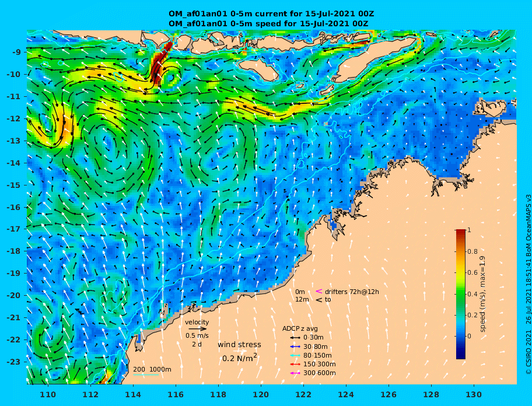Click the '200 1000m' contour legend text

pyautogui.click(x=152, y=369)
